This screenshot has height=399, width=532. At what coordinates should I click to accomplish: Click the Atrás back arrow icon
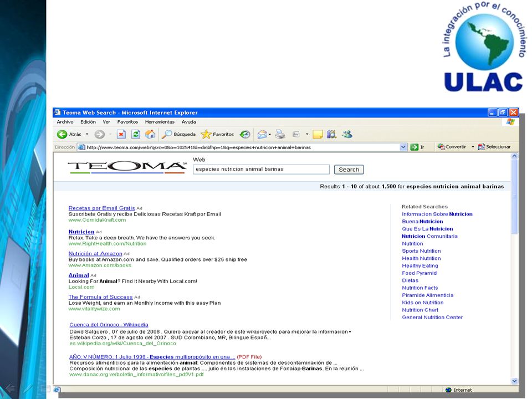pos(62,134)
